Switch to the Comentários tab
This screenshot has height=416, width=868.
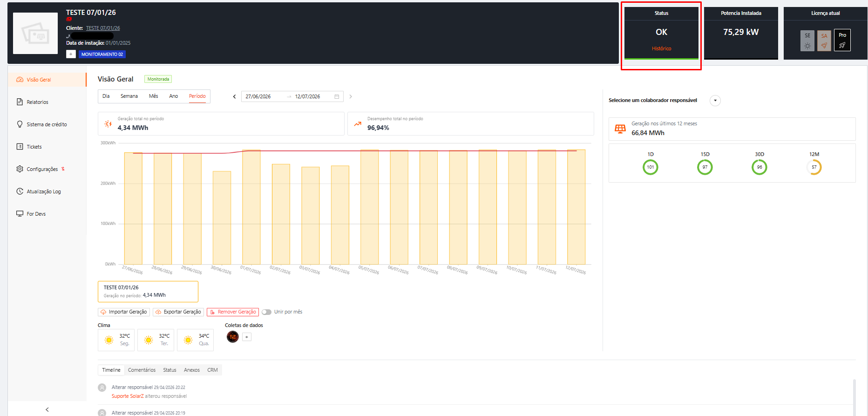pos(142,370)
